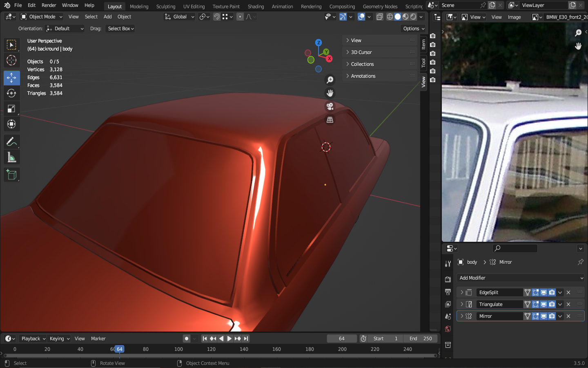The image size is (588, 368).
Task: Open the sidebar Item tab
Action: click(423, 44)
